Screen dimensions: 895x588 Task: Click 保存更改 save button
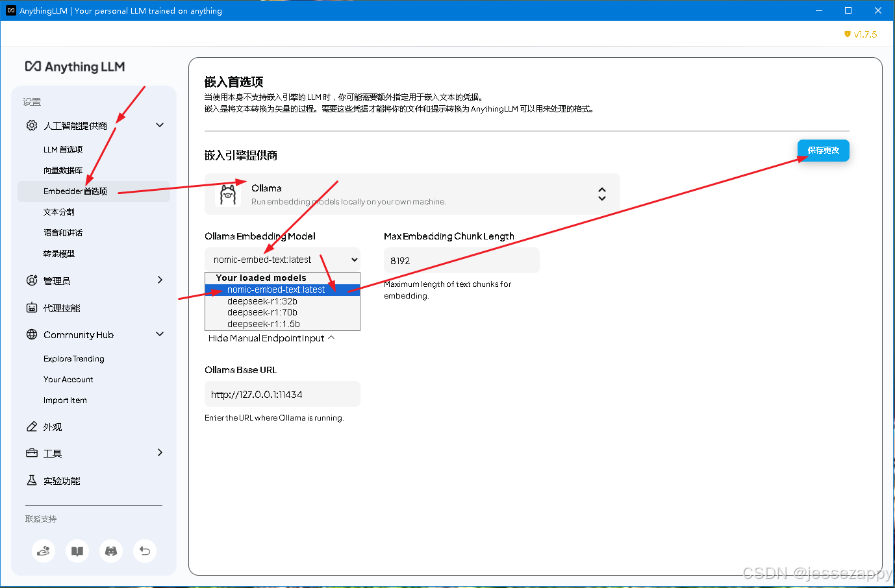pyautogui.click(x=824, y=151)
